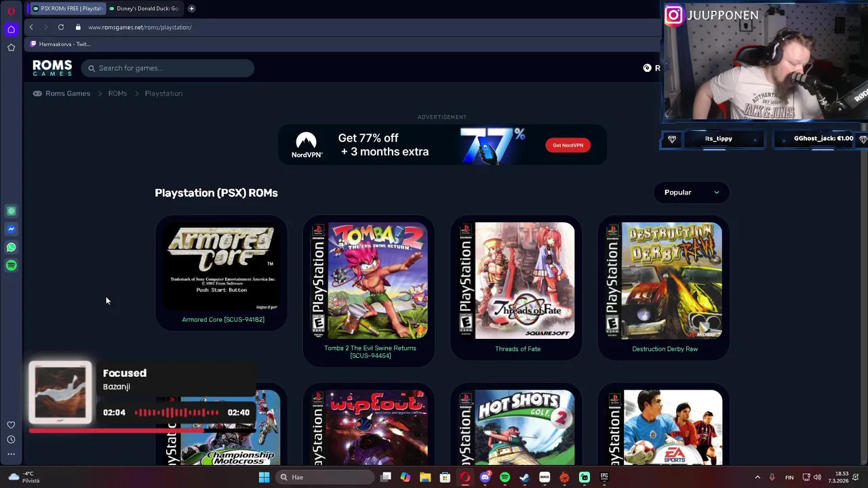Image resolution: width=868 pixels, height=488 pixels.
Task: Open Messenger in Opera sidebar
Action: [11, 229]
